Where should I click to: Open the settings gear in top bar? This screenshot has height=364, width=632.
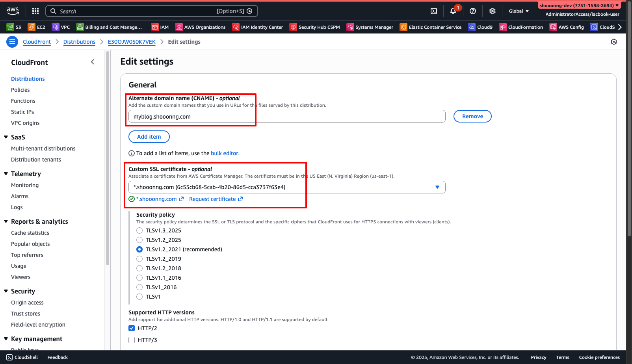pyautogui.click(x=493, y=11)
